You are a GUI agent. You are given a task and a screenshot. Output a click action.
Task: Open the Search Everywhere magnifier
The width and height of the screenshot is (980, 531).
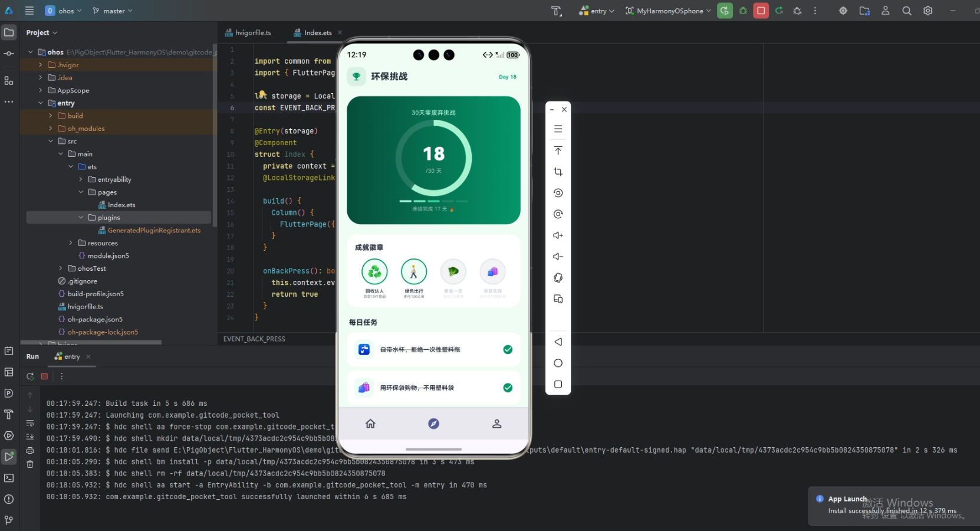(907, 11)
